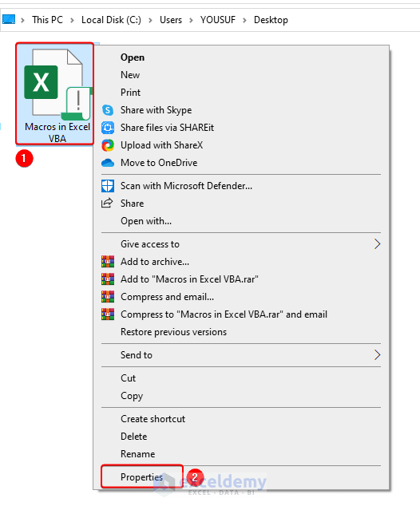Image resolution: width=420 pixels, height=510 pixels.
Task: Choose Open from the context menu
Action: pos(133,57)
